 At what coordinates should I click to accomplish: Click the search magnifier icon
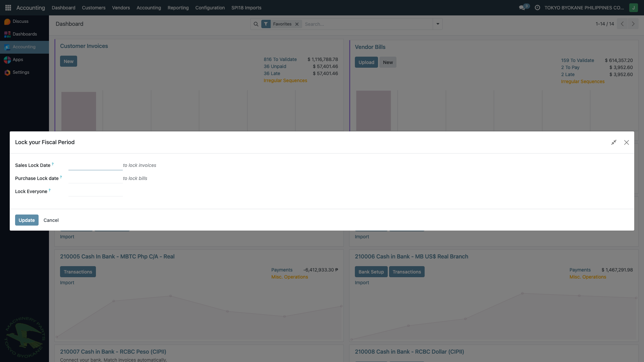tap(256, 24)
